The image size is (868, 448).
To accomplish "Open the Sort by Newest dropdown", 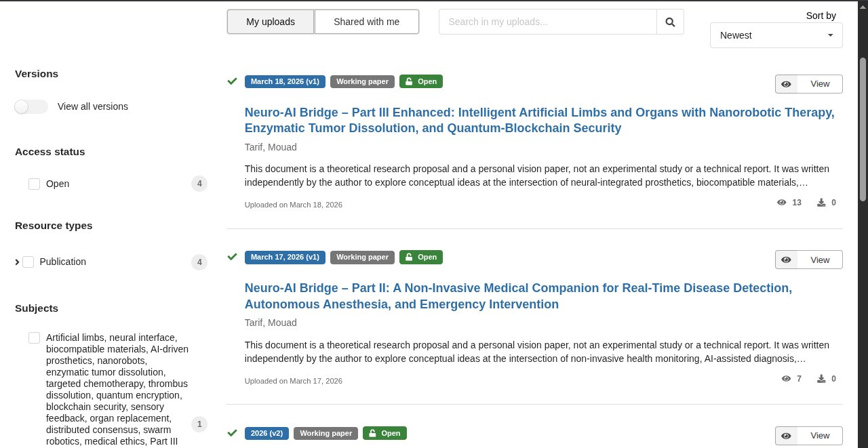I will coord(776,35).
